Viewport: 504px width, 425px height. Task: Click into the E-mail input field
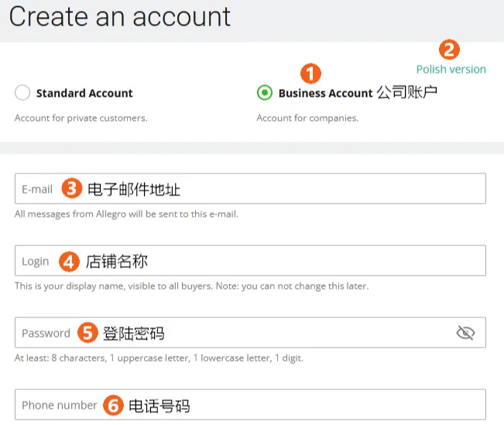coord(250,188)
